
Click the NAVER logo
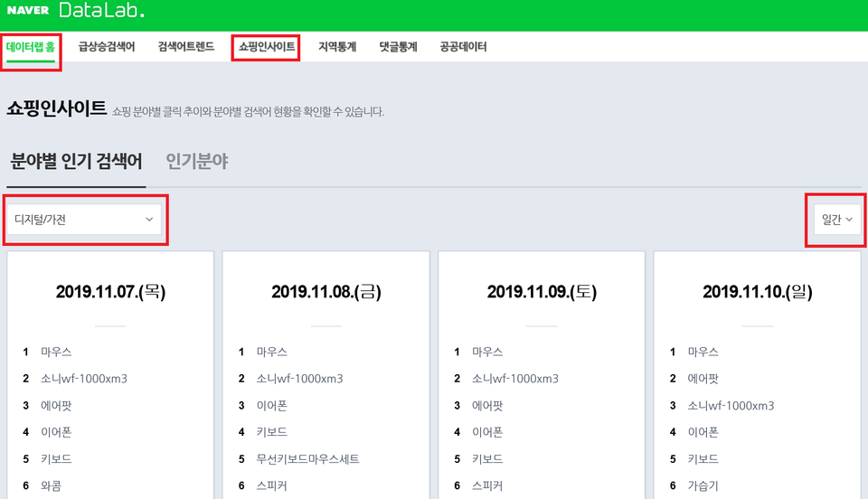28,10
